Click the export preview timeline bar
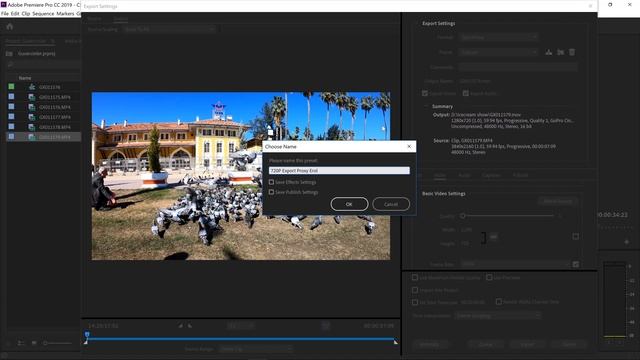 coord(241,339)
